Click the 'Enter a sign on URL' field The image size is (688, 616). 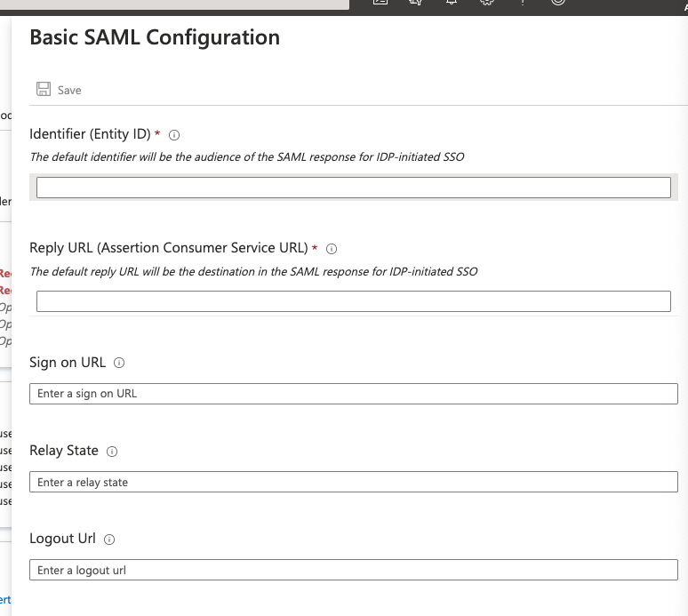[x=353, y=394]
